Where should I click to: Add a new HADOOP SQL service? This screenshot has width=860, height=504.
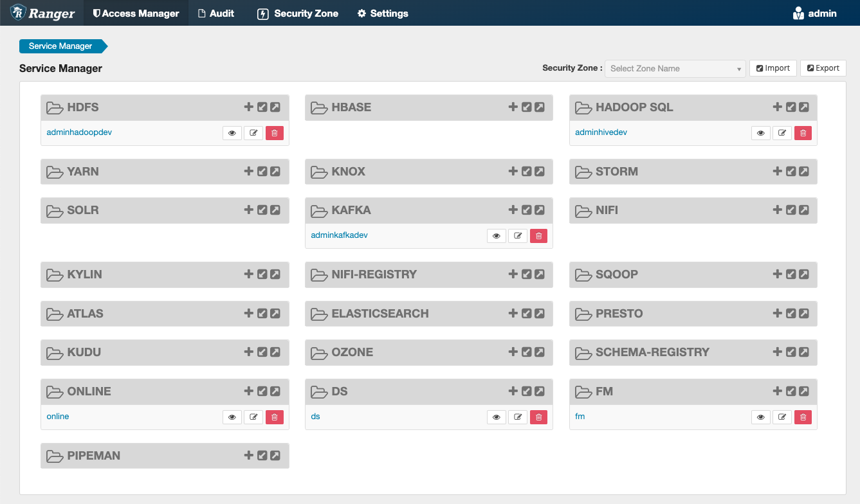[x=778, y=107]
